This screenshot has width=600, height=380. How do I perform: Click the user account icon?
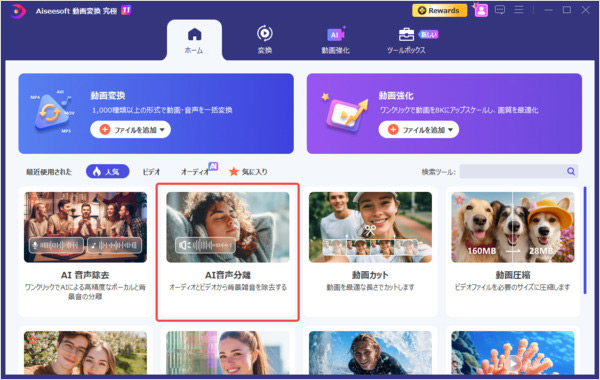(481, 10)
